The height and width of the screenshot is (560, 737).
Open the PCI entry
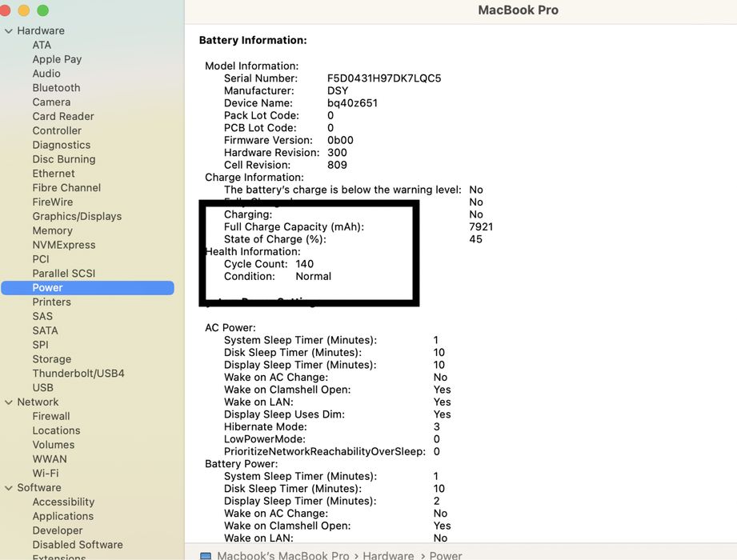pos(41,259)
